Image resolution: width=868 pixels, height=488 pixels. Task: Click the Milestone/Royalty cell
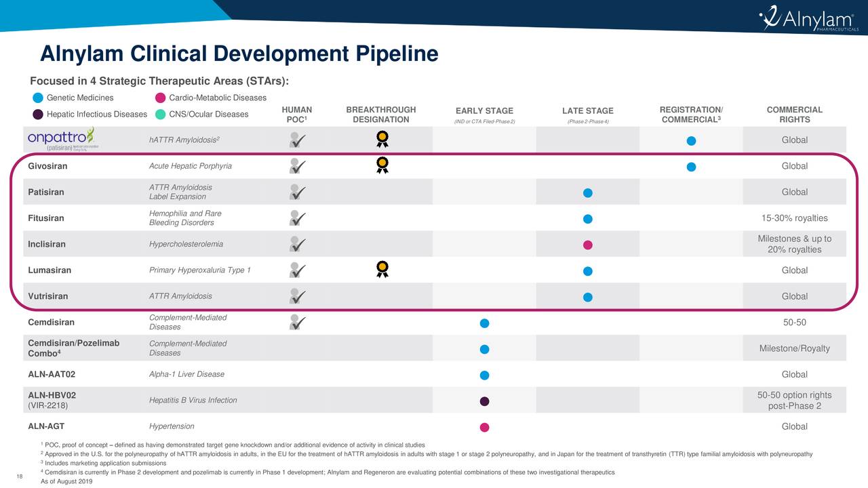[794, 348]
